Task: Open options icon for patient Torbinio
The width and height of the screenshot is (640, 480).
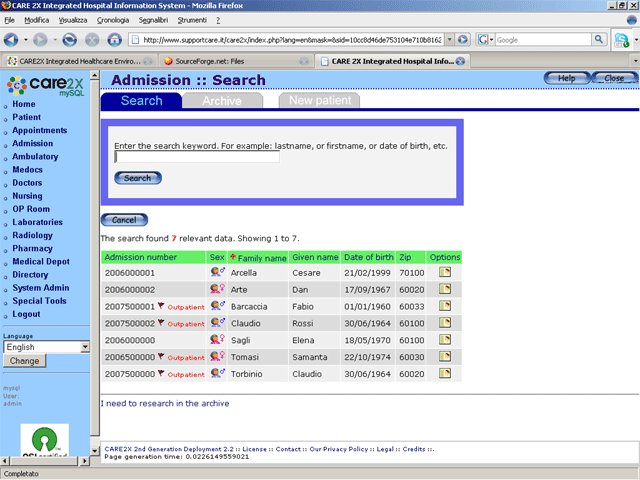Action: coord(444,373)
